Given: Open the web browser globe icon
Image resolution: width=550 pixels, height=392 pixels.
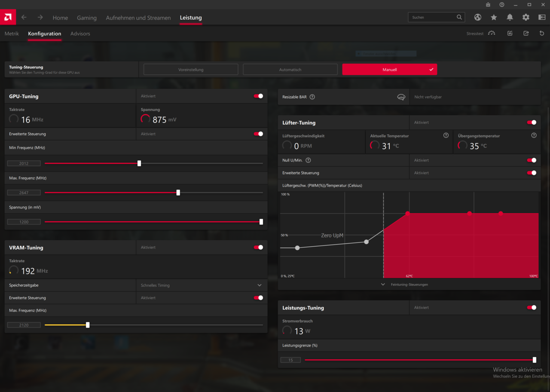Looking at the screenshot, I should (x=477, y=17).
